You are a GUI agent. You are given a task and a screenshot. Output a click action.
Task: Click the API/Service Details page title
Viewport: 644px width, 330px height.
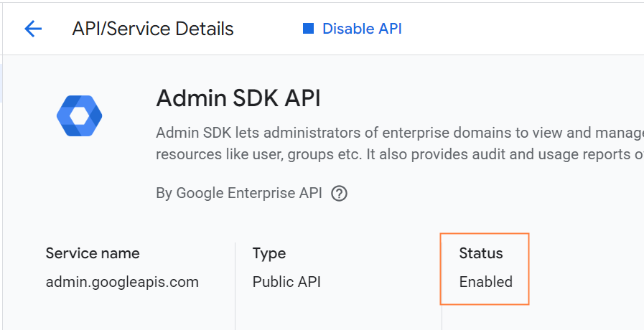(x=153, y=29)
